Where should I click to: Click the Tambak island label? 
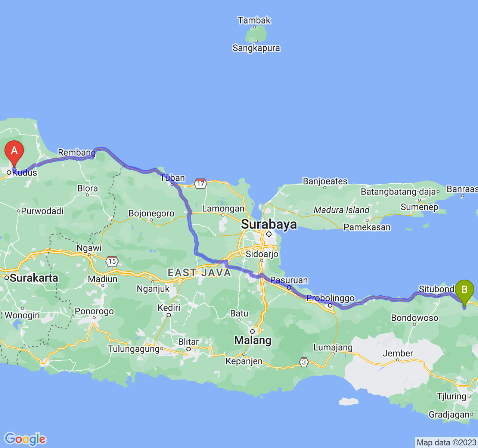(254, 20)
